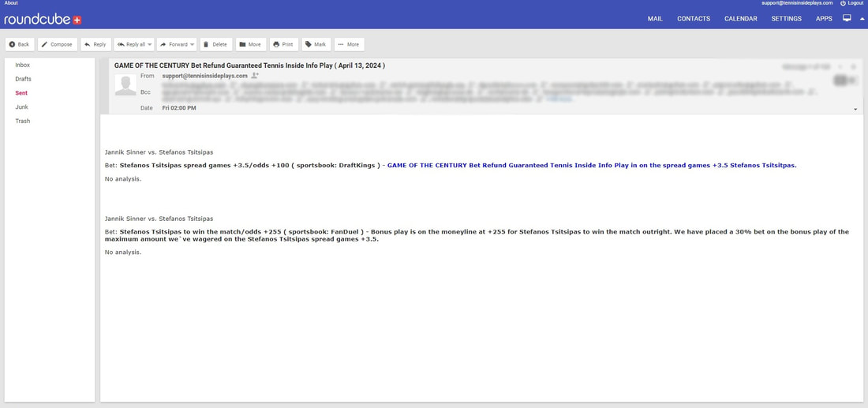Add sender to contacts via person-plus icon
This screenshot has height=408, width=868.
tap(255, 75)
